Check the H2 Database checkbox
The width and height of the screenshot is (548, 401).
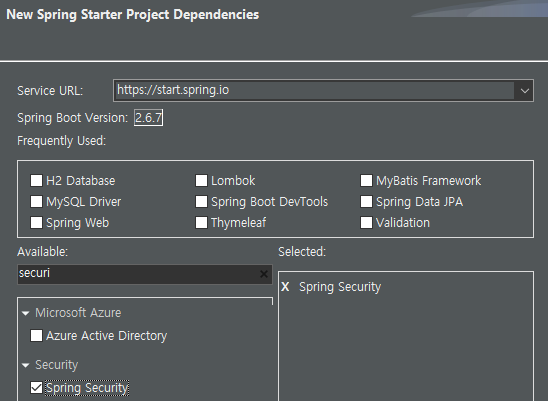36,181
